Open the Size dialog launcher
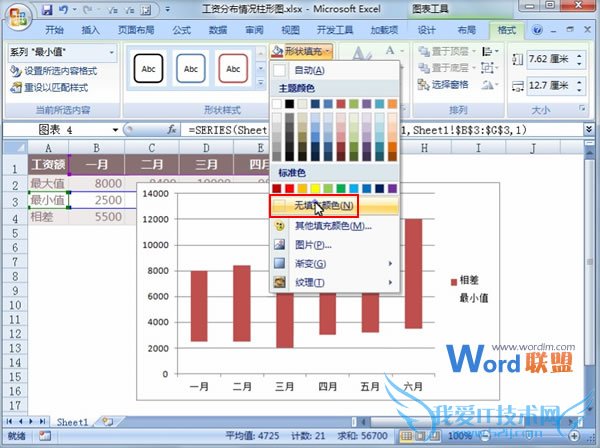The width and height of the screenshot is (600, 448). click(x=582, y=109)
